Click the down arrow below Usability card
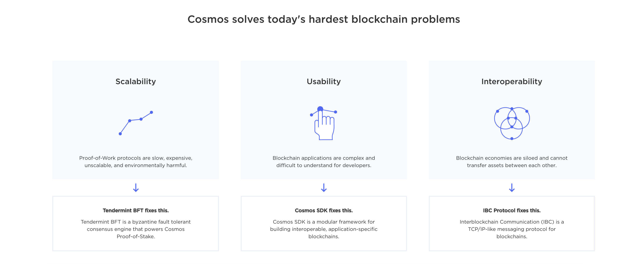The width and height of the screenshot is (644, 264). (324, 188)
